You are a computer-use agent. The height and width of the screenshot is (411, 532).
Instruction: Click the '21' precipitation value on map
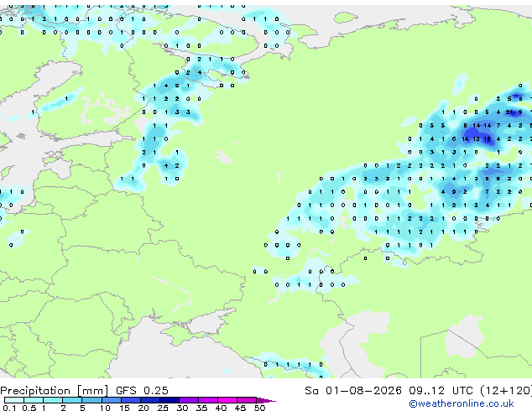pyautogui.click(x=509, y=112)
